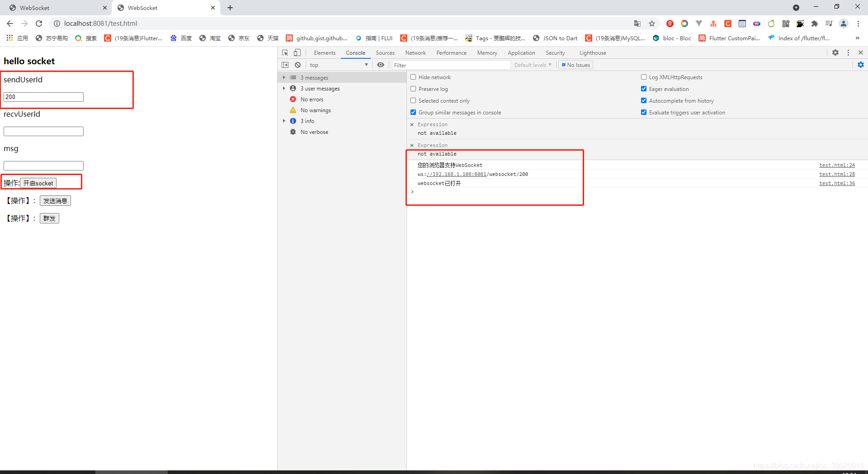The image size is (868, 474).
Task: Click the site information icon
Action: pos(57,24)
